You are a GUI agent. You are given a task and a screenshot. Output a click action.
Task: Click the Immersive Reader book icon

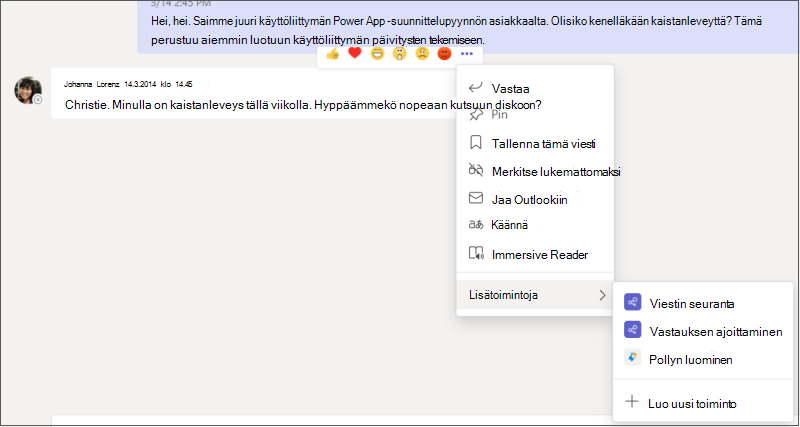click(x=476, y=254)
